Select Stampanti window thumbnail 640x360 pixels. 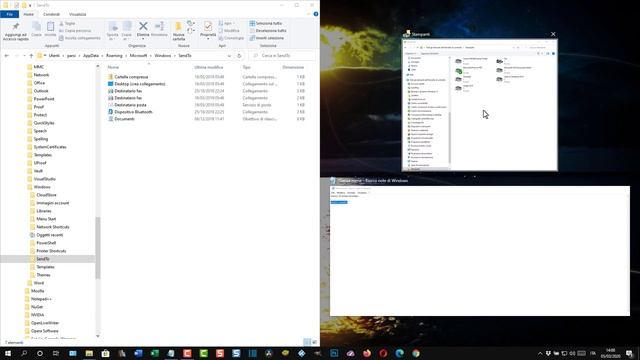point(480,105)
